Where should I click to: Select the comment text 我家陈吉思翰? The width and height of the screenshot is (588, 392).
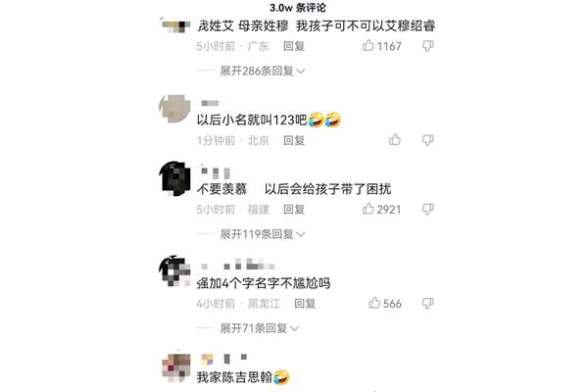coord(235,377)
